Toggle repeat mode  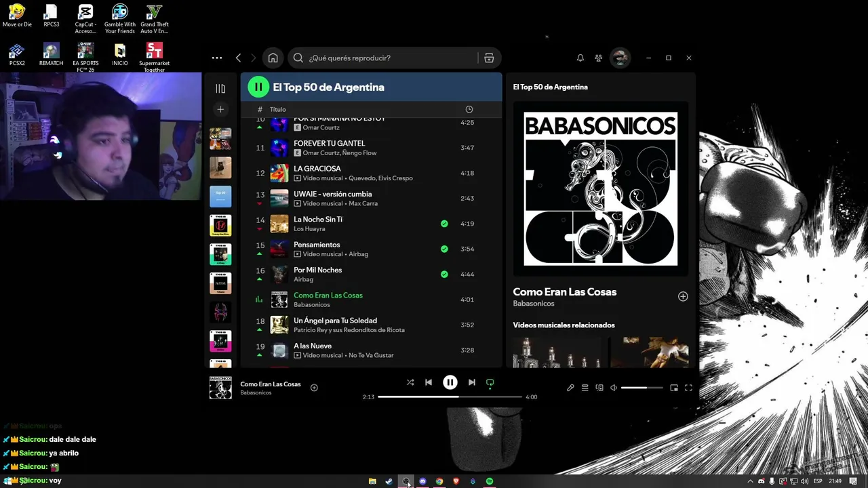click(x=490, y=382)
